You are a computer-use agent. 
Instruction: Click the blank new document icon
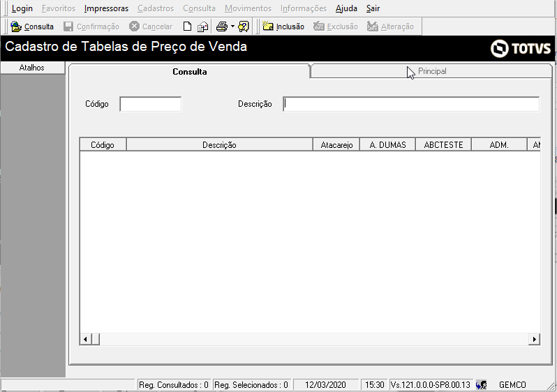[187, 27]
